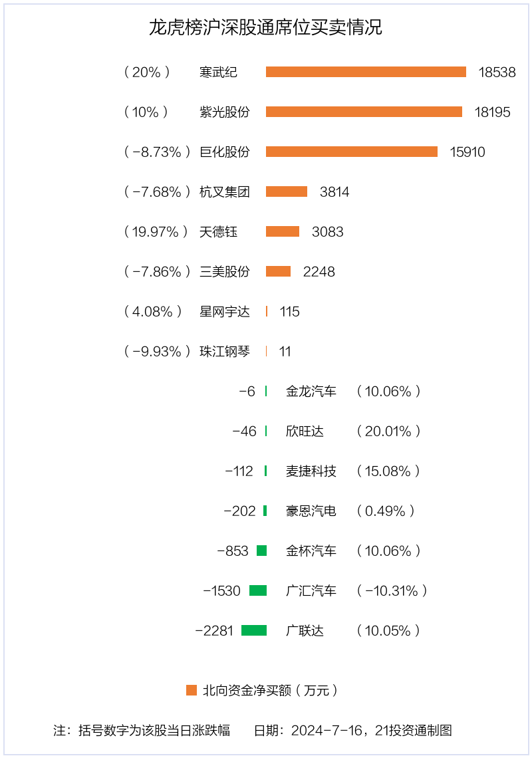Click the green bar for 广联达
532x758 pixels.
click(x=254, y=630)
